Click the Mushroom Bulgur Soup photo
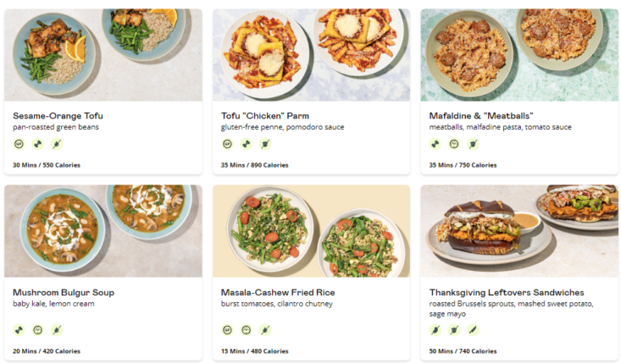This screenshot has height=364, width=621. (103, 231)
